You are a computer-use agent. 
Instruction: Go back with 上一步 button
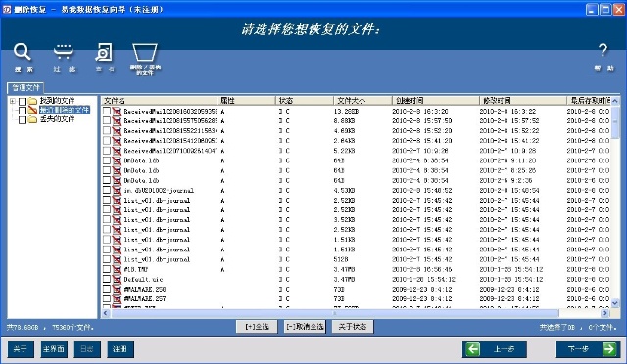point(494,349)
